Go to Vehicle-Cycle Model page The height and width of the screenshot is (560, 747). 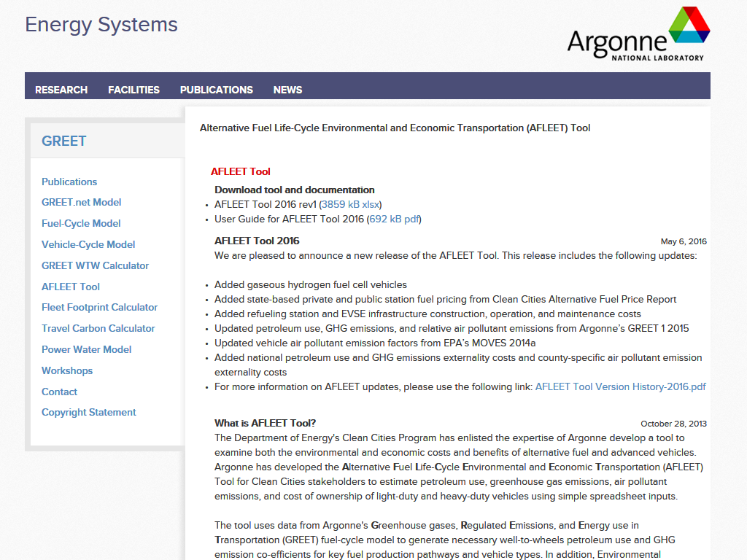point(88,244)
